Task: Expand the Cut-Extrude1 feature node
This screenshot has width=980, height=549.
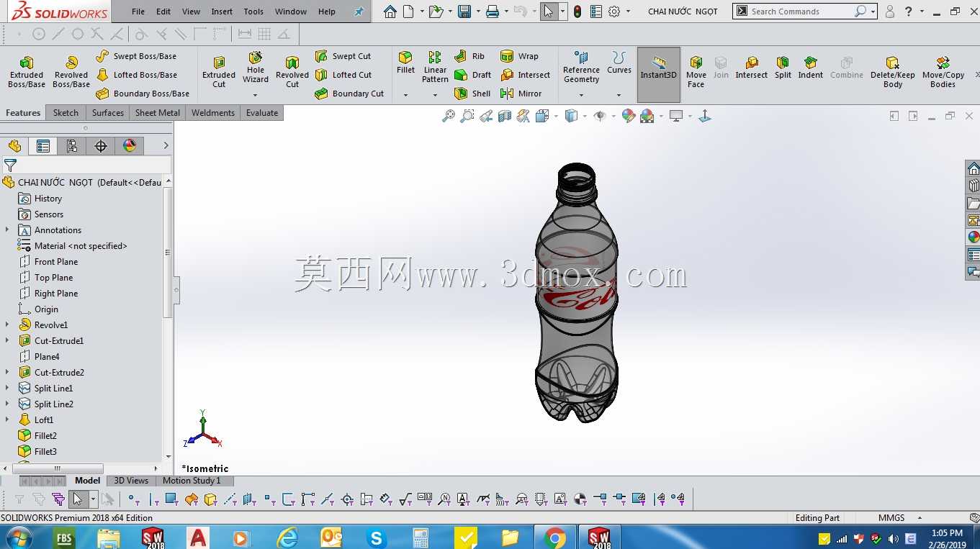Action: click(7, 341)
